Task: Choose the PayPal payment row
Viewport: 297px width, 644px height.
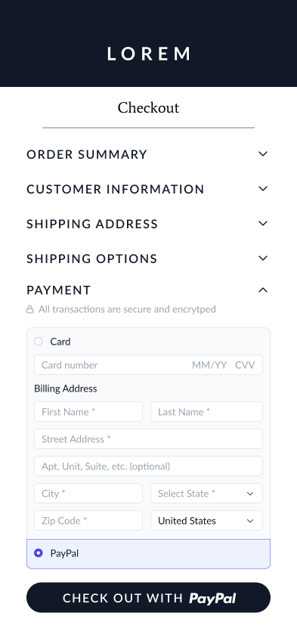Action: point(148,553)
